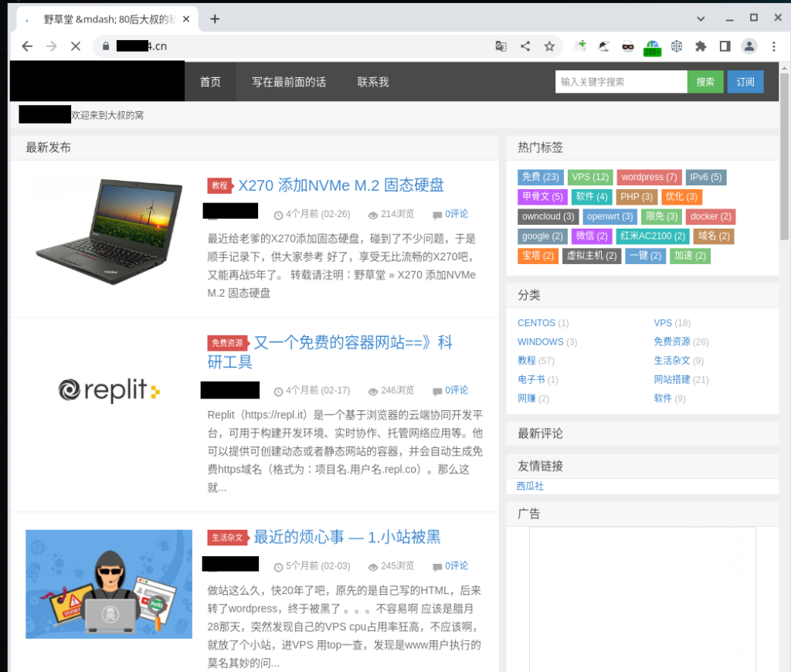Image resolution: width=791 pixels, height=672 pixels.
Task: Open the 联系我 navigation menu item
Action: (372, 82)
